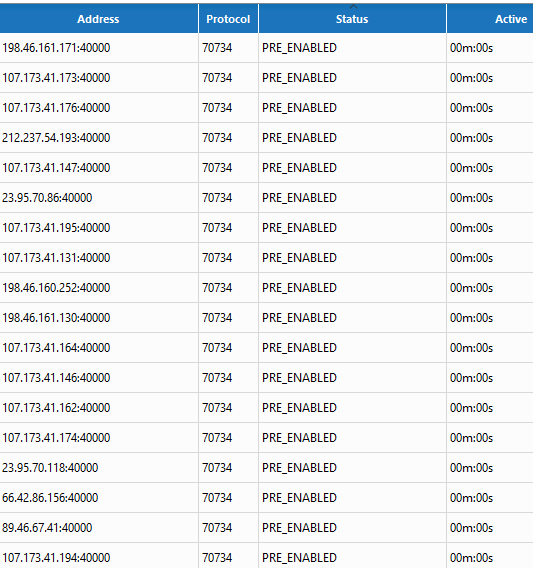Select row with address 23.95.70.118:40000
The width and height of the screenshot is (533, 568).
coord(266,468)
